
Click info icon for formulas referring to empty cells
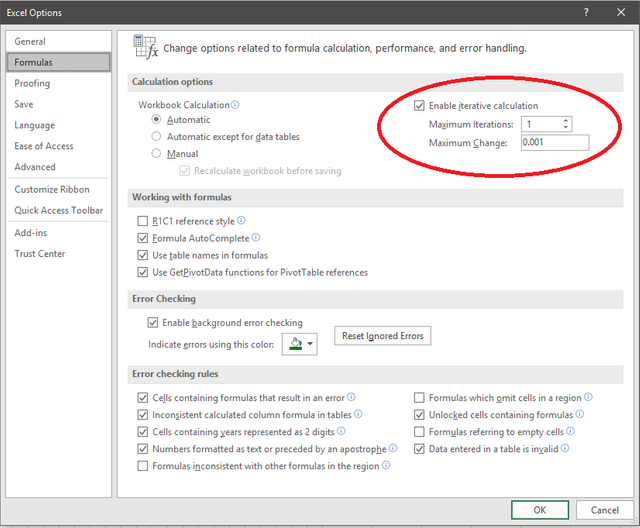(x=571, y=431)
